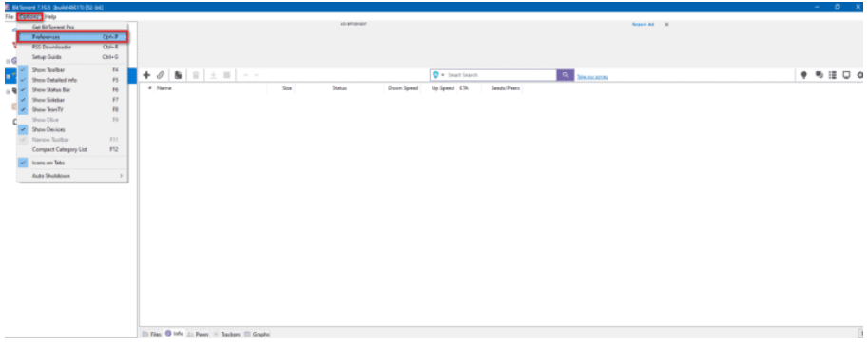
Task: Open the chat bubbles icon
Action: point(819,75)
